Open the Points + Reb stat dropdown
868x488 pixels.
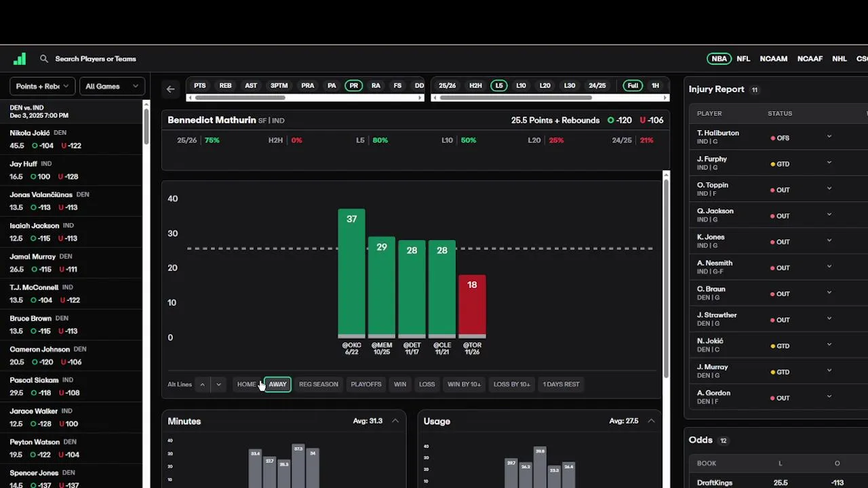(42, 86)
